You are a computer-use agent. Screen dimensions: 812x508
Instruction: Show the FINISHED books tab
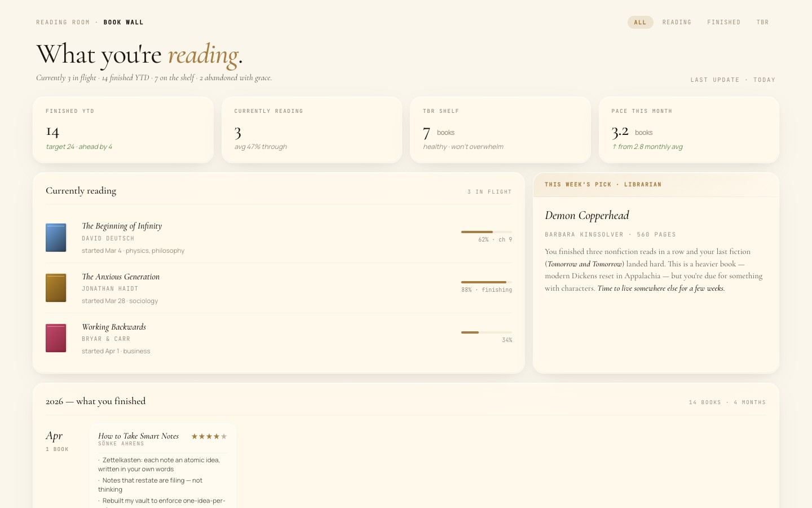pos(724,23)
